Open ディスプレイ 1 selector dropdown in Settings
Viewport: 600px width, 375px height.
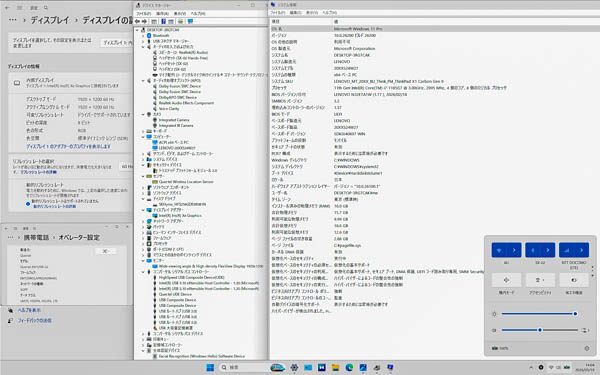117,43
